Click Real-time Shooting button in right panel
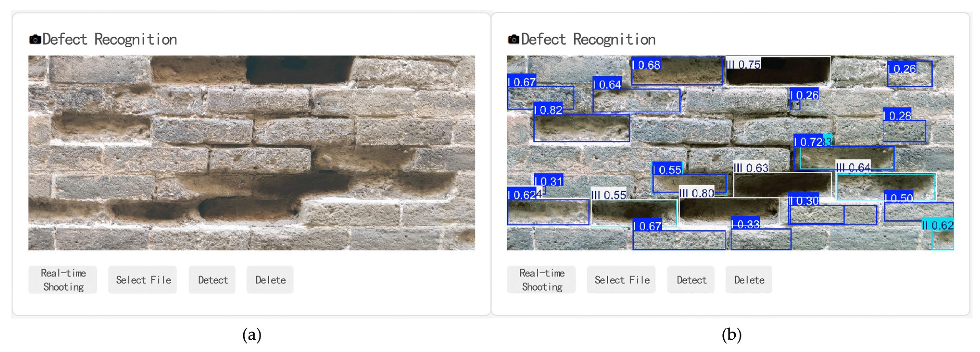The height and width of the screenshot is (352, 980). [x=541, y=280]
